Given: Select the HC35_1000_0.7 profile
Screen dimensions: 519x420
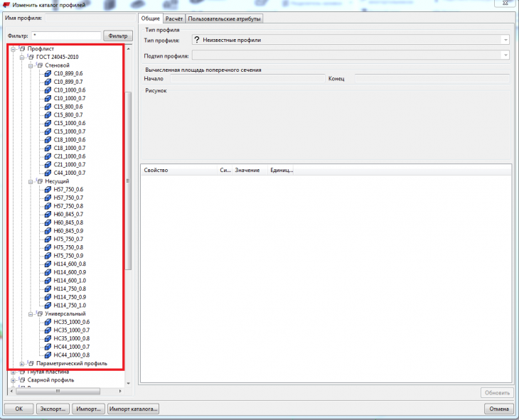Looking at the screenshot, I should [72, 330].
